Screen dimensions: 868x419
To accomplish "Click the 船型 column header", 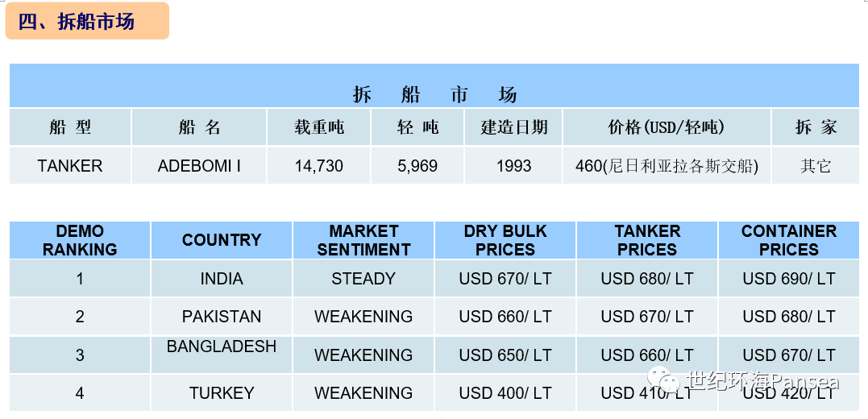I will [x=70, y=127].
